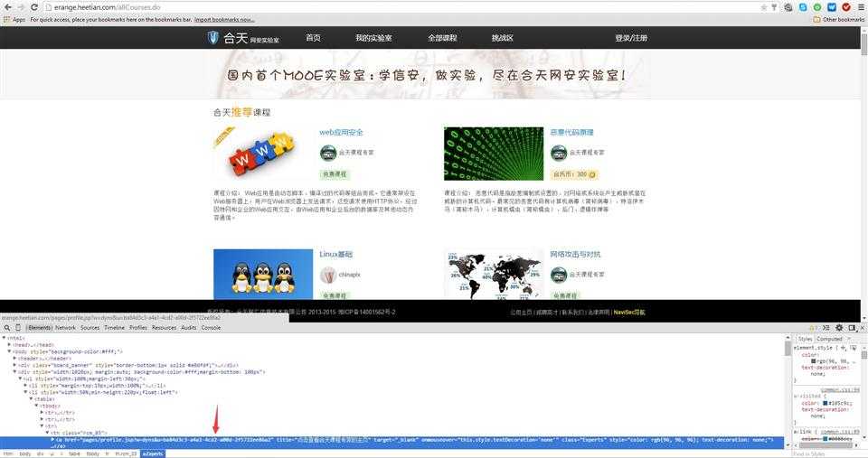Click the 登录/注册 link
Viewport: 868px width, 458px height.
[x=631, y=38]
